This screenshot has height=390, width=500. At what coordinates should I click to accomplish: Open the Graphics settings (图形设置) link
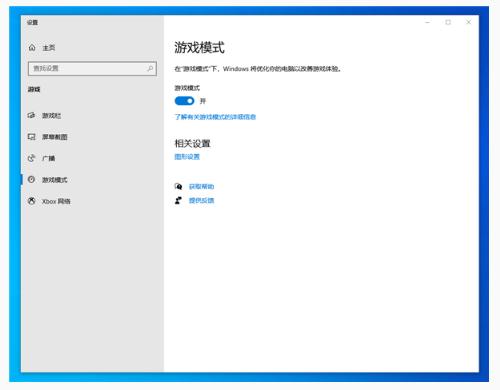point(187,157)
